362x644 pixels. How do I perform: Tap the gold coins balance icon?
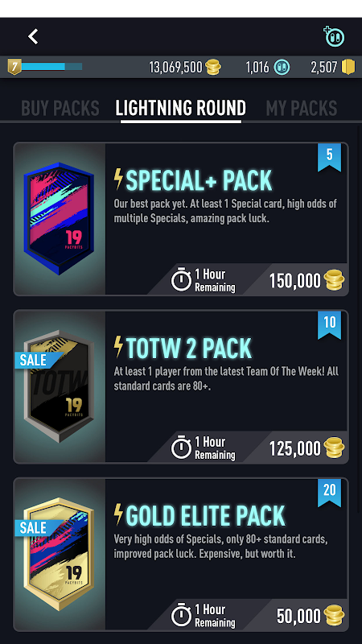213,67
